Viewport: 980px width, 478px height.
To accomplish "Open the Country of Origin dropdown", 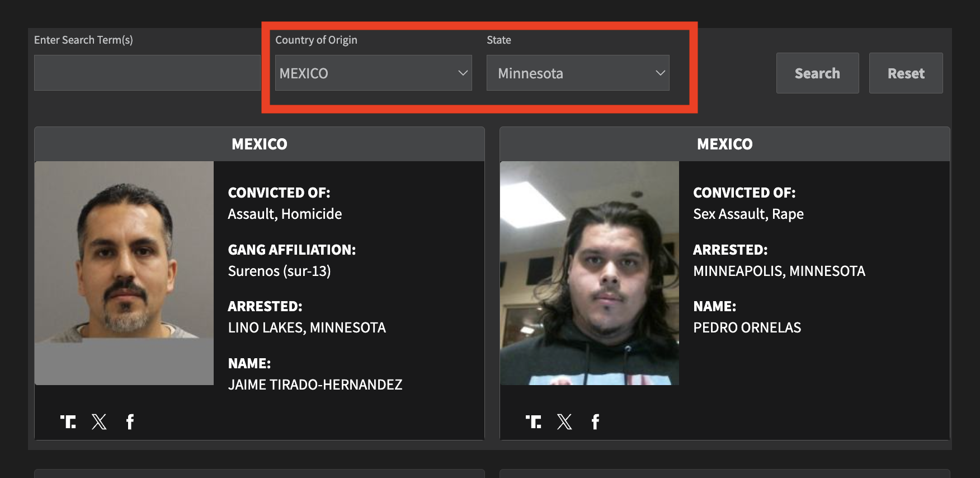I will click(373, 73).
